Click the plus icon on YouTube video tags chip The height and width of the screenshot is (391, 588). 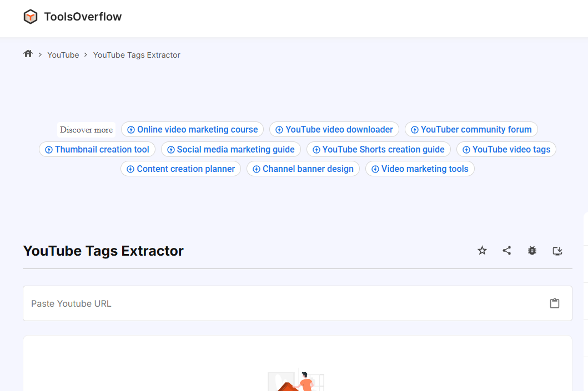click(x=465, y=149)
